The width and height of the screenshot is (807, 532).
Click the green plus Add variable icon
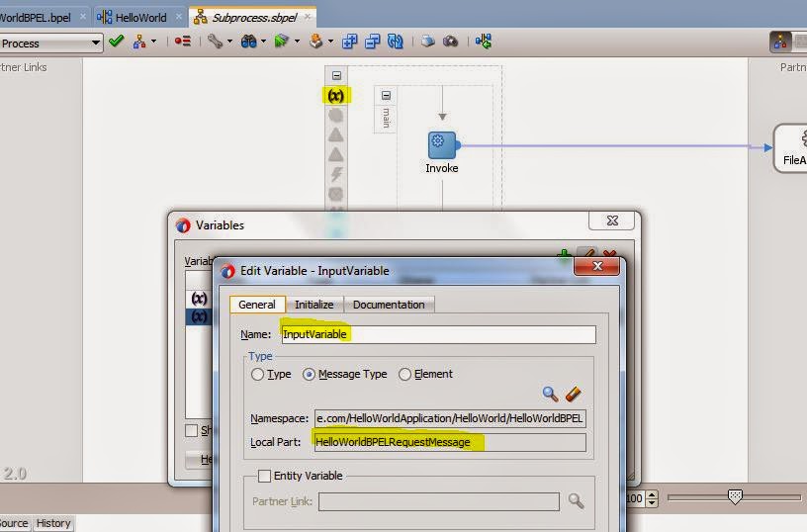564,253
